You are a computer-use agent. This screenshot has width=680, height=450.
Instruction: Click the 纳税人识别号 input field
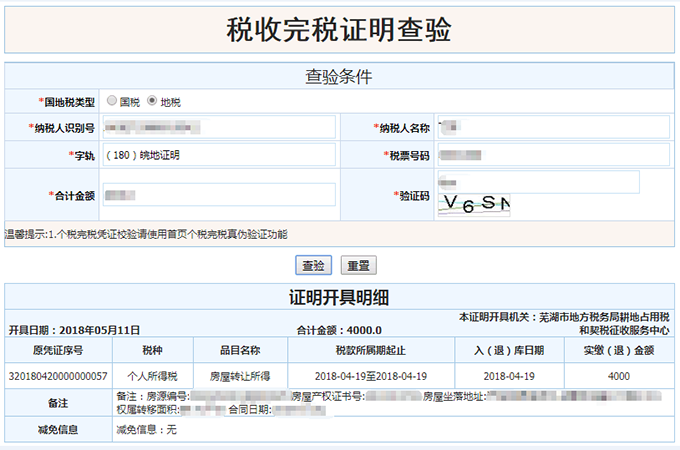tap(217, 128)
